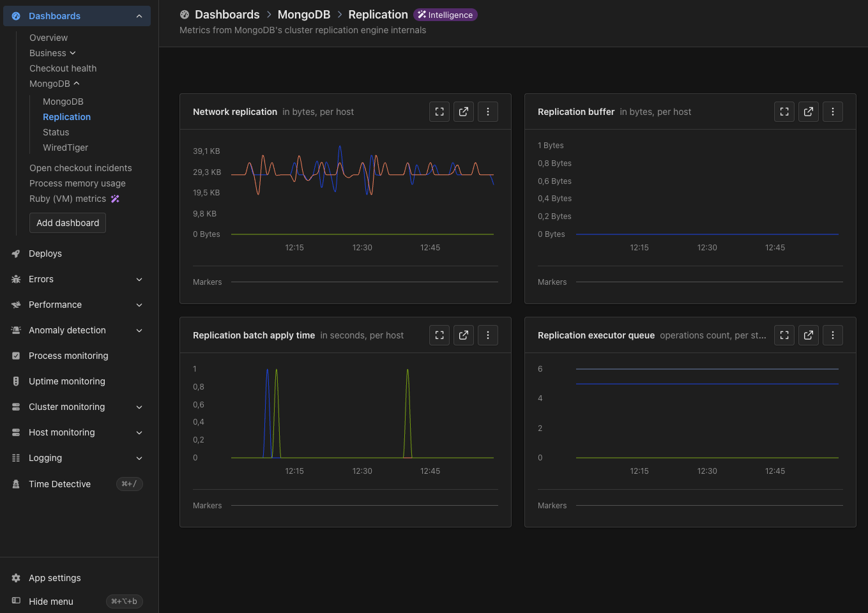Expand Replication batch apply time chart fullscreen
The image size is (868, 613).
tap(439, 335)
